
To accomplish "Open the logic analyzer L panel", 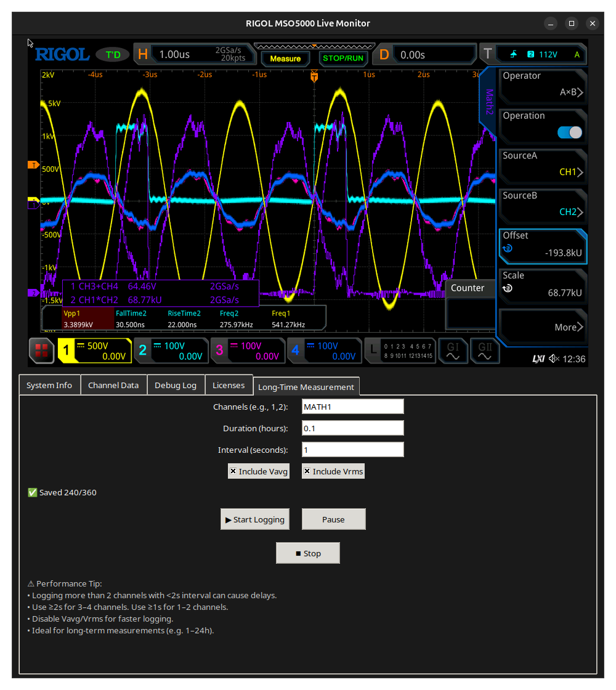I will click(x=400, y=351).
